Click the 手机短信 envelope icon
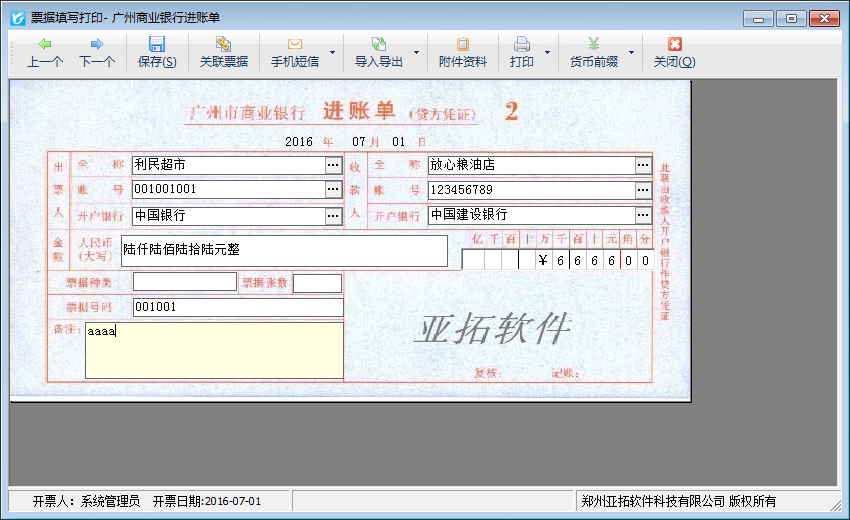This screenshot has width=850, height=520. pos(294,45)
